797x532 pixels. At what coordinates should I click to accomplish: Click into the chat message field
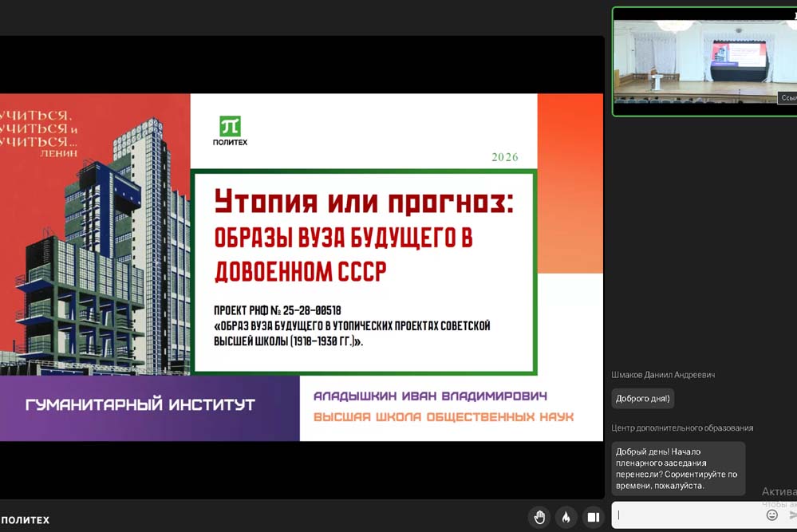coord(688,515)
